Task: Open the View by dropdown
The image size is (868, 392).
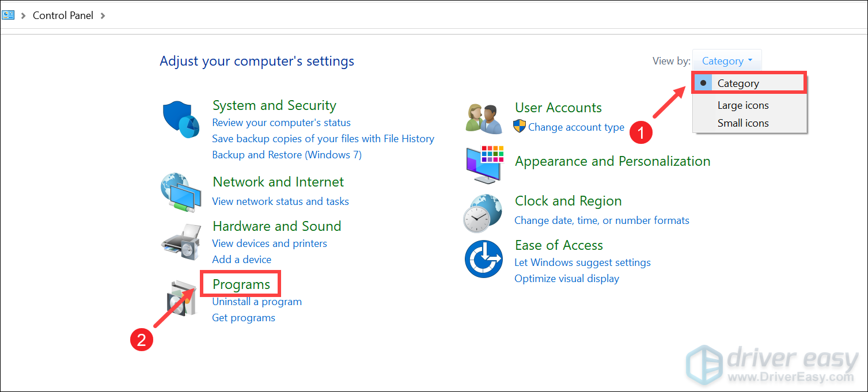Action: 726,60
